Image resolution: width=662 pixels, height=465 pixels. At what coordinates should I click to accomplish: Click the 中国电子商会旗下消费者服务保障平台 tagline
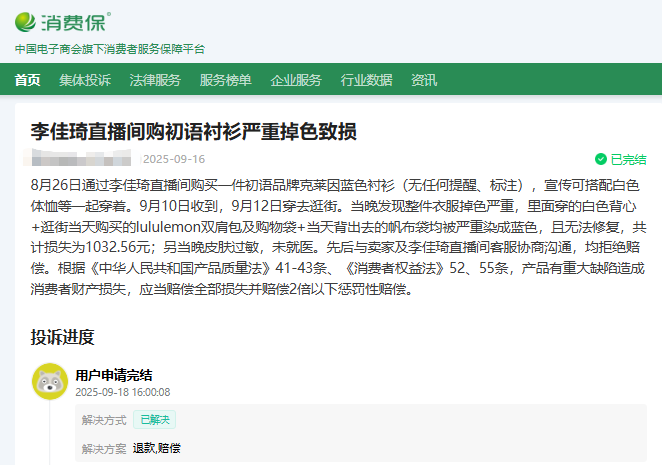tap(110, 48)
